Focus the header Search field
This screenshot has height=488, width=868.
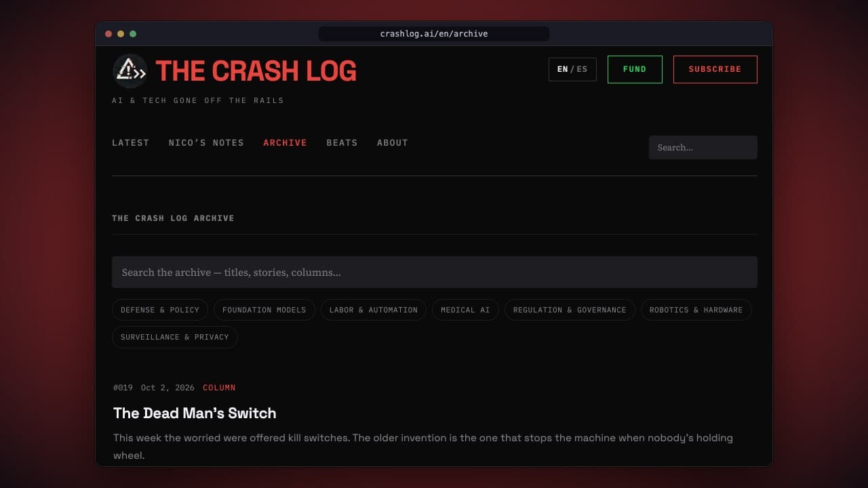tap(703, 147)
